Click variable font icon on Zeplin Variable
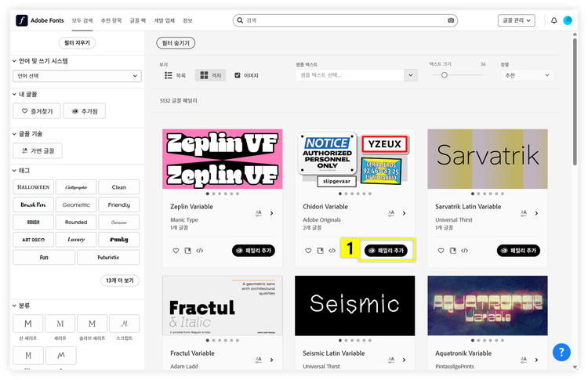This screenshot has height=380, width=588. pos(259,213)
